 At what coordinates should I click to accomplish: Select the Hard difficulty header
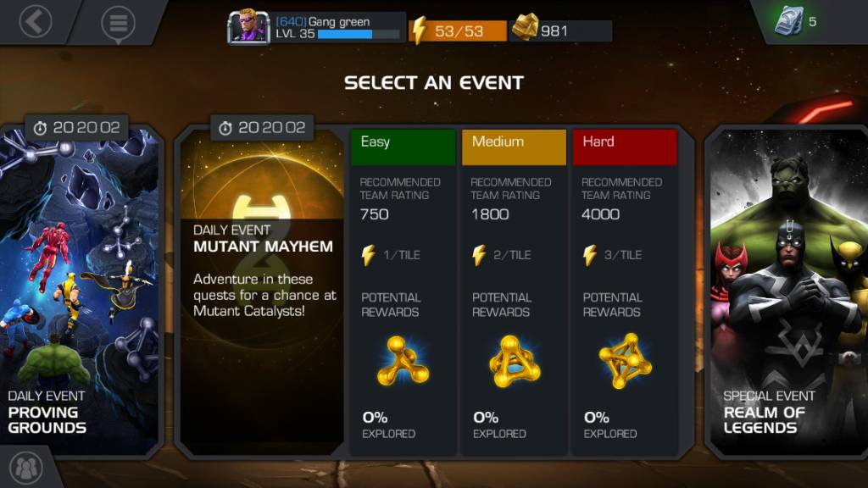pyautogui.click(x=625, y=147)
